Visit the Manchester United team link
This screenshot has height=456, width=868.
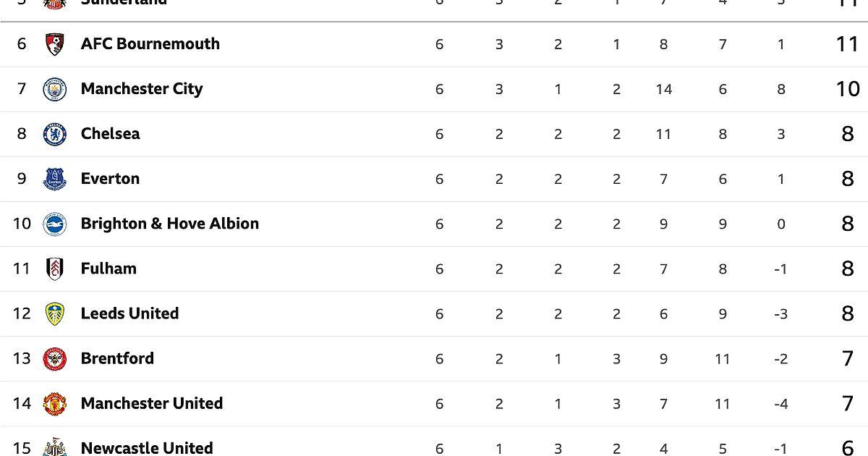coord(151,403)
